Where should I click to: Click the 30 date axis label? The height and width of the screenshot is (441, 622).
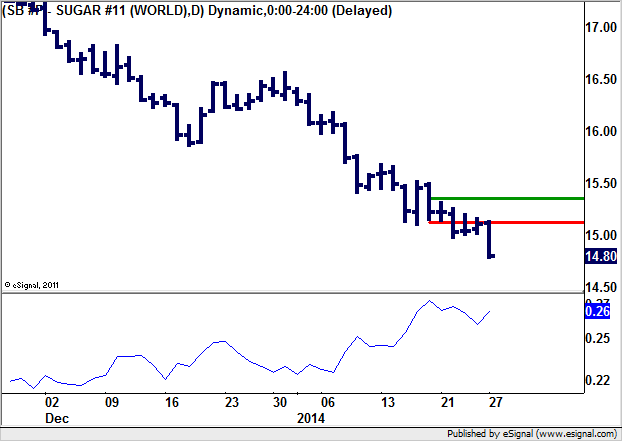(280, 403)
